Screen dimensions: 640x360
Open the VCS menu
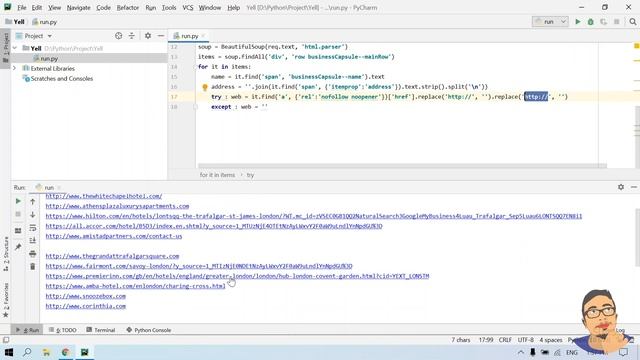[188, 7]
